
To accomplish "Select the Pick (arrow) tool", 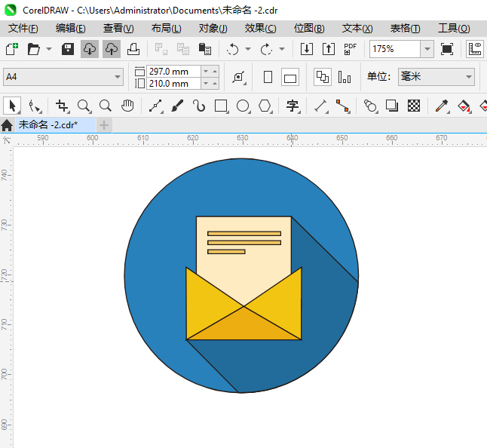I will point(12,106).
